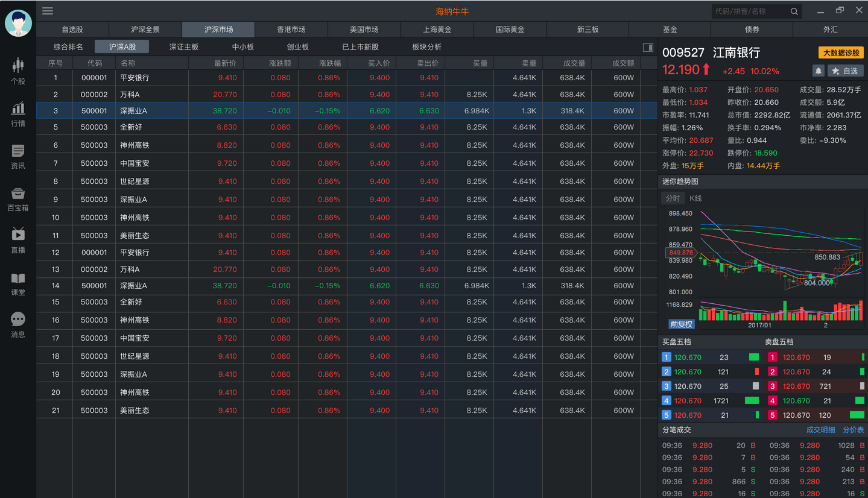The width and height of the screenshot is (868, 498).
Task: Sort table by 代码 column header
Action: (94, 63)
